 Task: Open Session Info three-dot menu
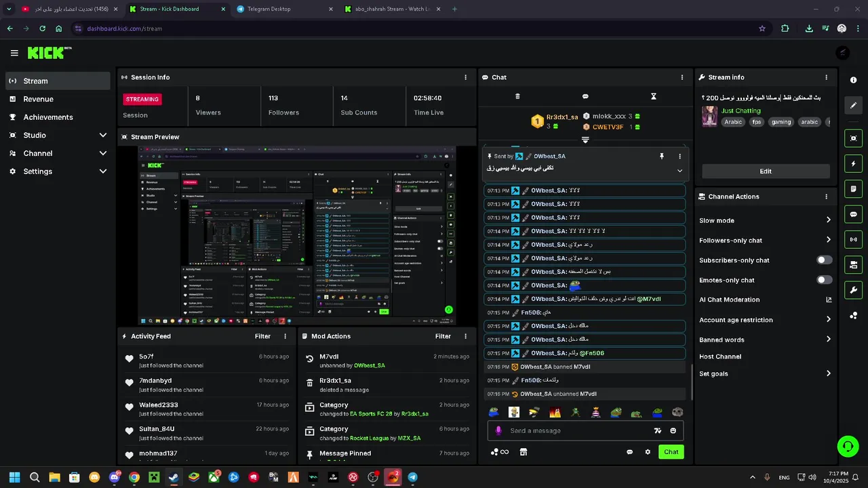pyautogui.click(x=465, y=77)
